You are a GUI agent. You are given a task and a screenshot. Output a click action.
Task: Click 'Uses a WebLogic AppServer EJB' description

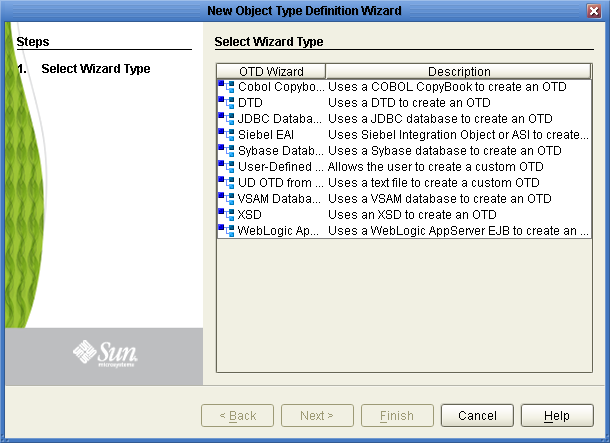(x=458, y=230)
